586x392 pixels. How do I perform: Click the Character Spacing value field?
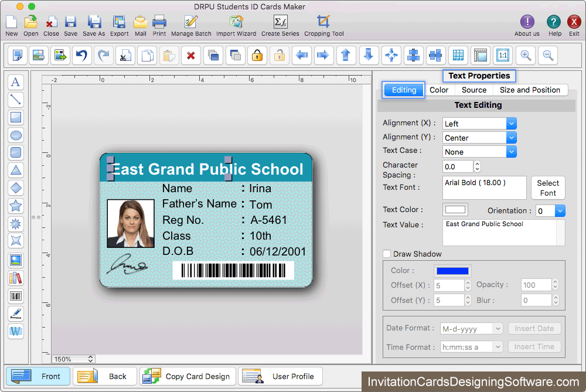458,166
